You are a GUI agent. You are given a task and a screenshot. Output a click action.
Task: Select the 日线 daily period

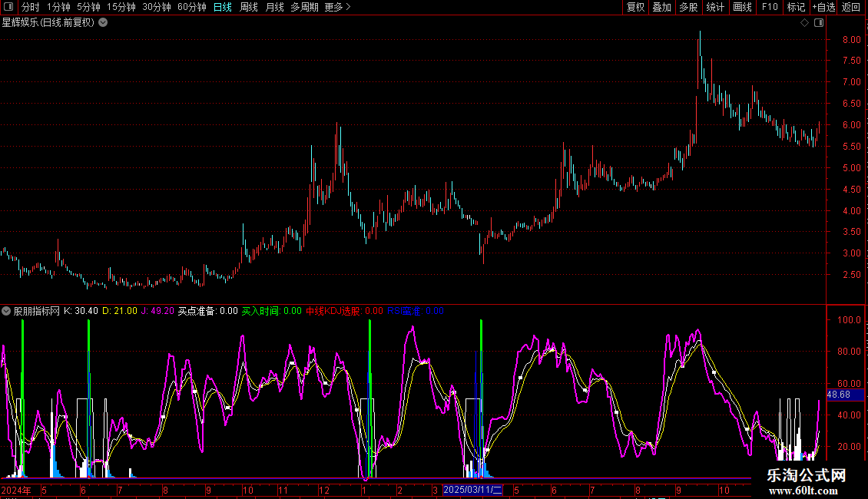pyautogui.click(x=223, y=7)
